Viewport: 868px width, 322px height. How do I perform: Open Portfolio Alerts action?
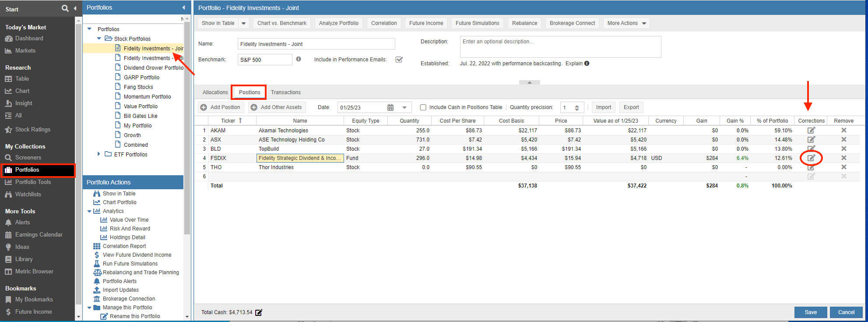point(119,281)
